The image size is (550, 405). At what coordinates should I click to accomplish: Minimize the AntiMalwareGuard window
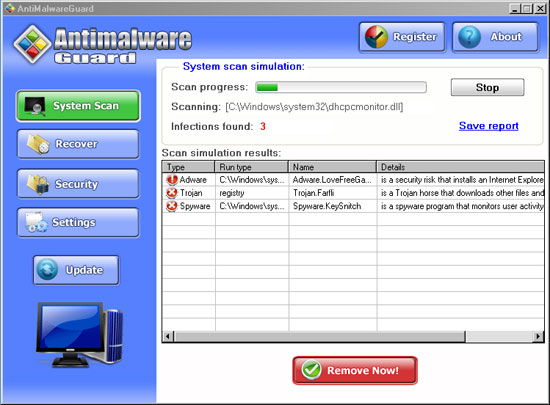tap(515, 8)
